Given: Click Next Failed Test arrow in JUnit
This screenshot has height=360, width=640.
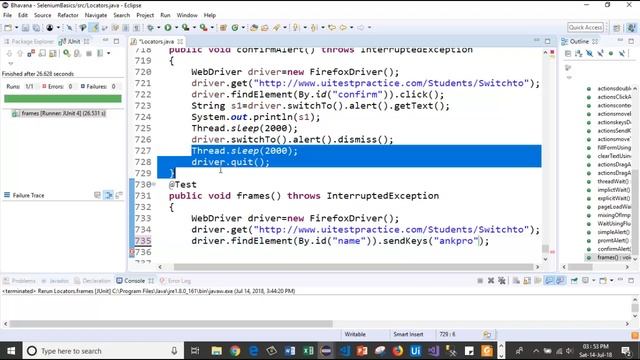Looking at the screenshot, I should [9, 53].
